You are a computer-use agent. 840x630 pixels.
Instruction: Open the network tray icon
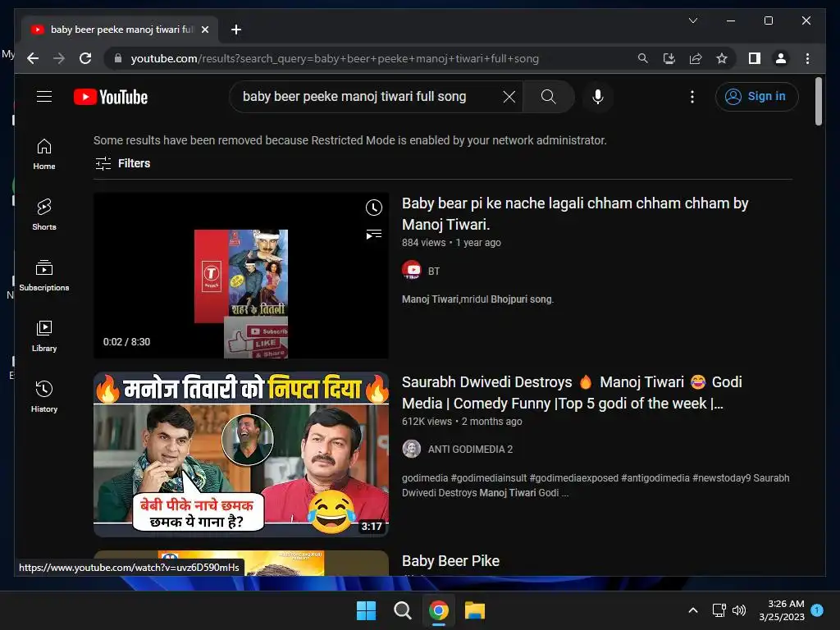click(x=719, y=610)
